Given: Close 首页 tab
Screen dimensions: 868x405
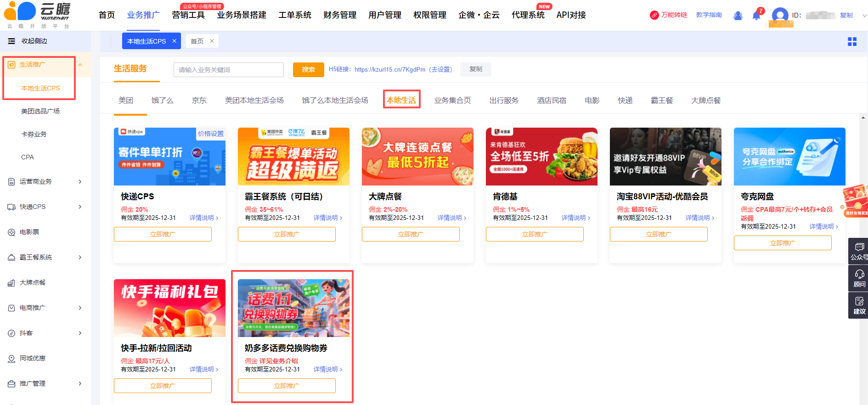Looking at the screenshot, I should tap(212, 41).
